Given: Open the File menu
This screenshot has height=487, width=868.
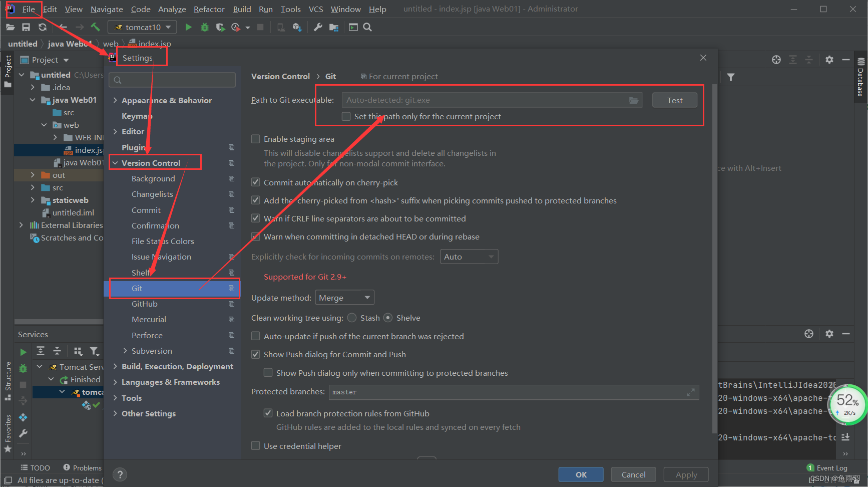Looking at the screenshot, I should click(x=29, y=9).
